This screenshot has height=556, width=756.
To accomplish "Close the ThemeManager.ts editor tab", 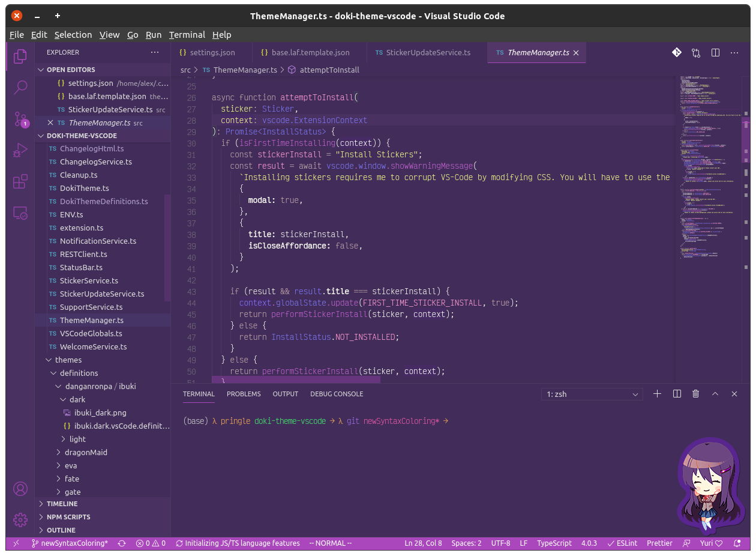I will [x=576, y=53].
